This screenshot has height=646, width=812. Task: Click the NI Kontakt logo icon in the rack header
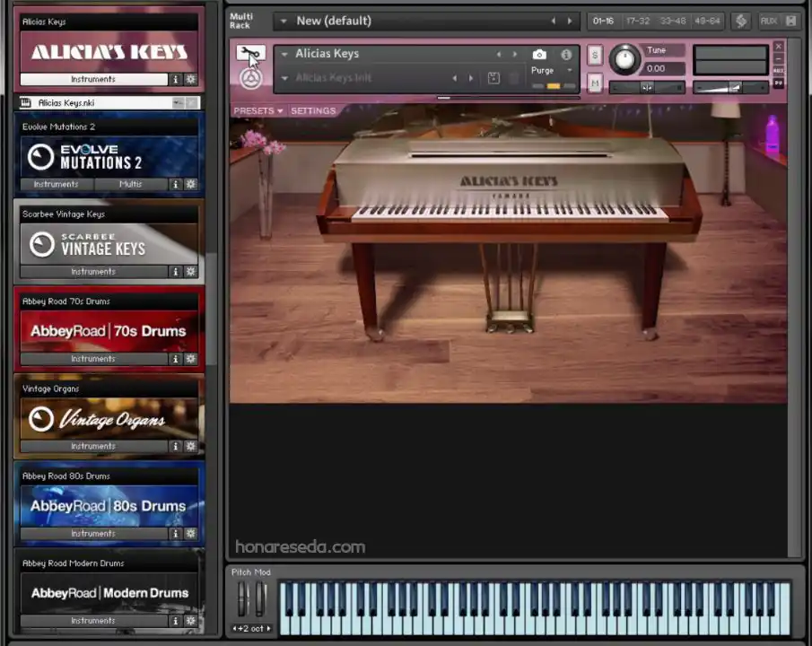pyautogui.click(x=741, y=21)
